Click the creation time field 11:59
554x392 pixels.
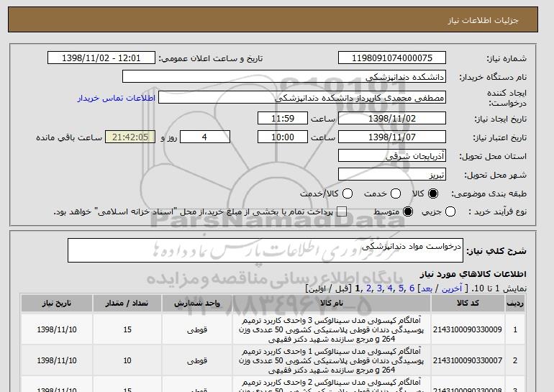coord(283,118)
